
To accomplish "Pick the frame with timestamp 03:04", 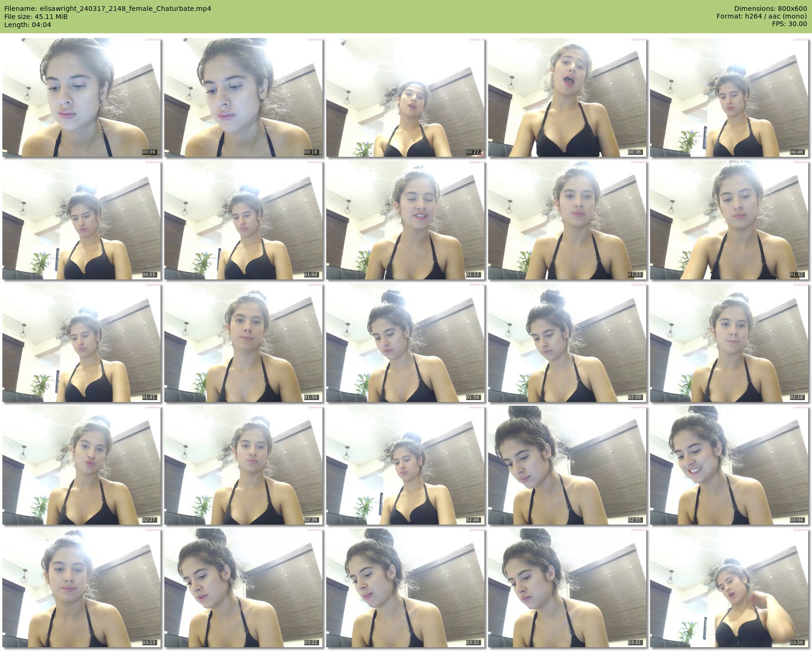I will pyautogui.click(x=729, y=465).
